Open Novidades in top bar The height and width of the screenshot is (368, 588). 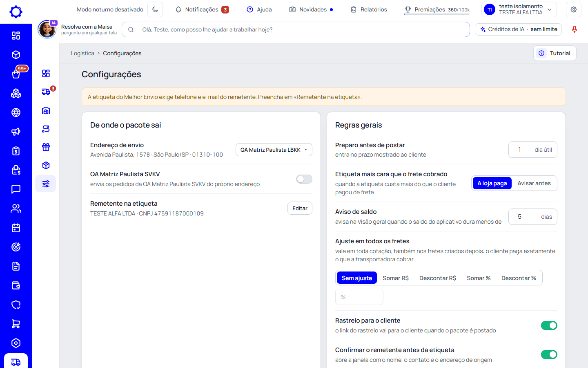pyautogui.click(x=311, y=9)
